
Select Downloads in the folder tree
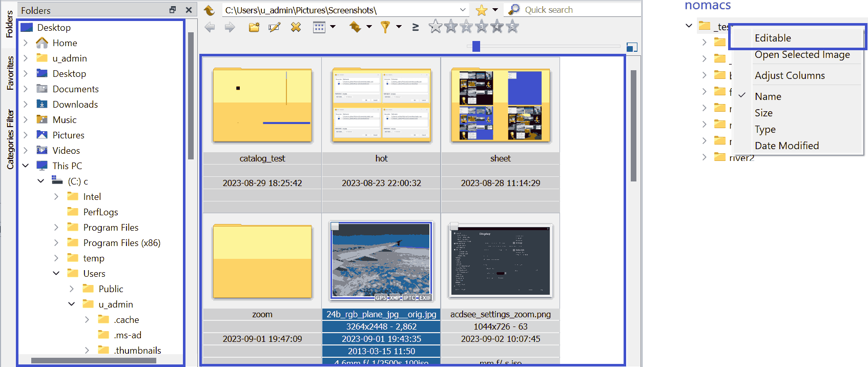pos(75,105)
